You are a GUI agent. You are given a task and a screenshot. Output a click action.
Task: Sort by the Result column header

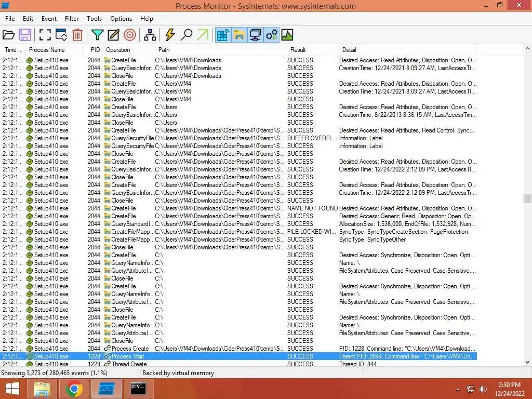(312, 50)
